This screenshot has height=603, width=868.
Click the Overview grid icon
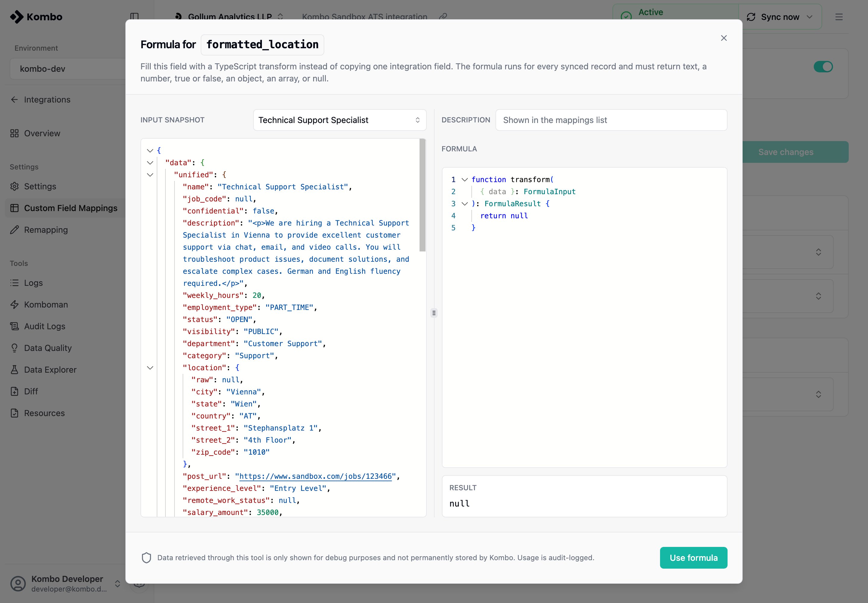tap(14, 133)
